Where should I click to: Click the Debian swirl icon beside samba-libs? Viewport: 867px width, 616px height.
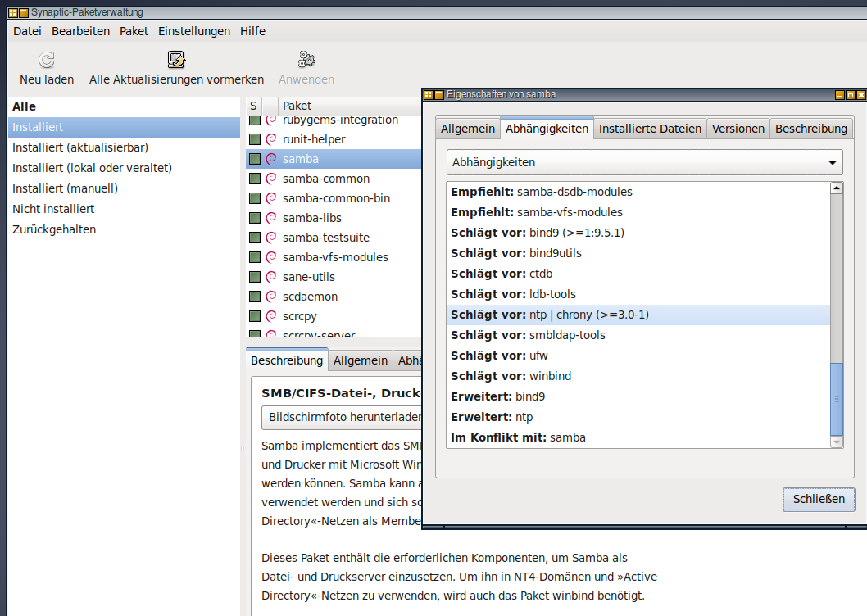coord(271,218)
